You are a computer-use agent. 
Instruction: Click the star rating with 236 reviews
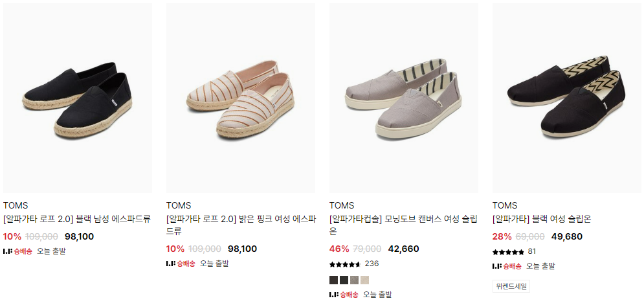coord(345,264)
